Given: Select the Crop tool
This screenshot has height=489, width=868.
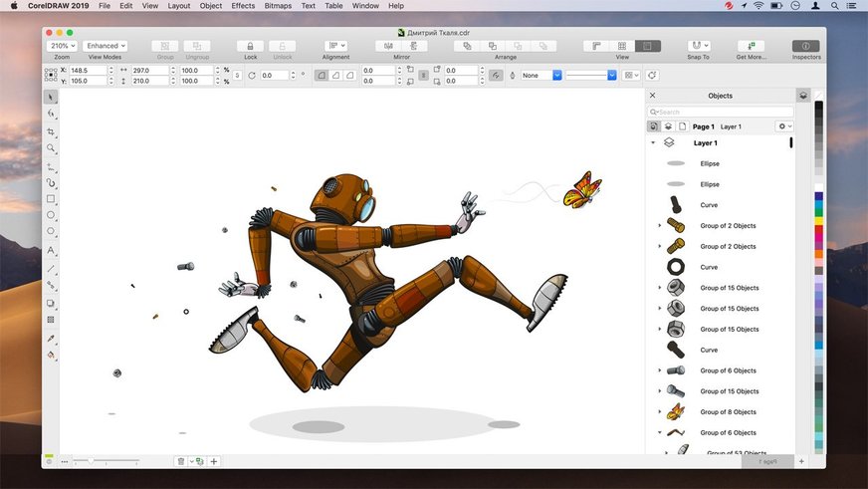Looking at the screenshot, I should pyautogui.click(x=51, y=131).
